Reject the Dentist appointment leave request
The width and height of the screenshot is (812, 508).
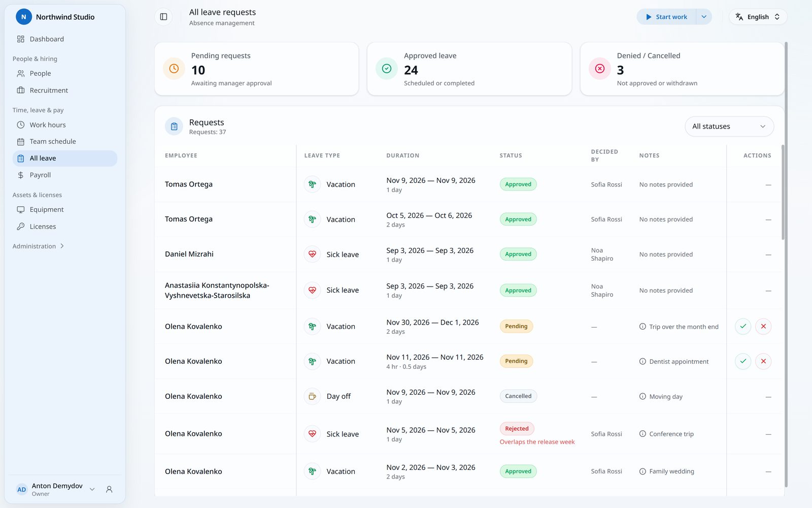pyautogui.click(x=763, y=361)
